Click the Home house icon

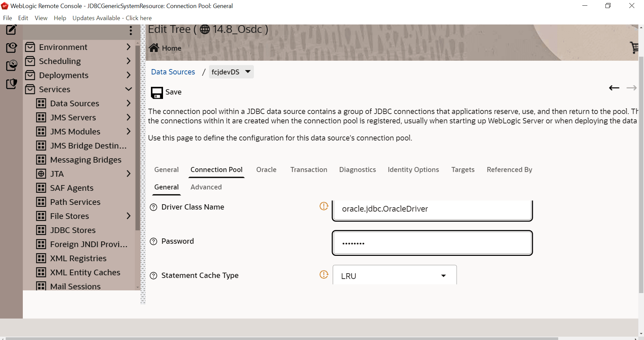tap(154, 48)
